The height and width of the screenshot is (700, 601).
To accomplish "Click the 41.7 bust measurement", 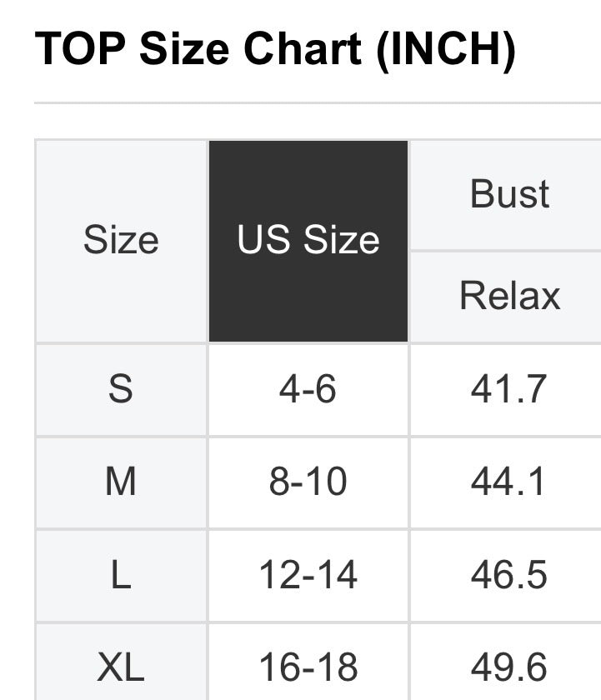I will pos(508,389).
